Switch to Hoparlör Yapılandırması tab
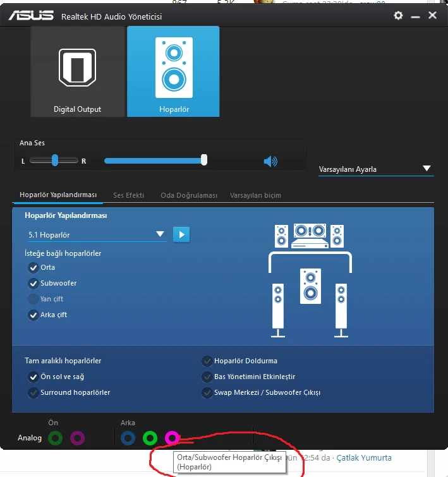 [58, 195]
